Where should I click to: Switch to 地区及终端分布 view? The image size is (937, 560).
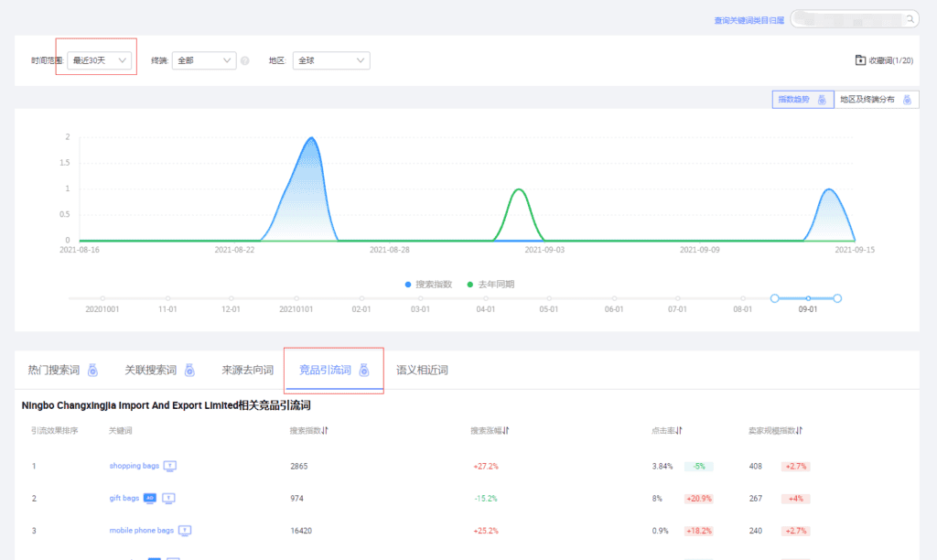click(876, 100)
